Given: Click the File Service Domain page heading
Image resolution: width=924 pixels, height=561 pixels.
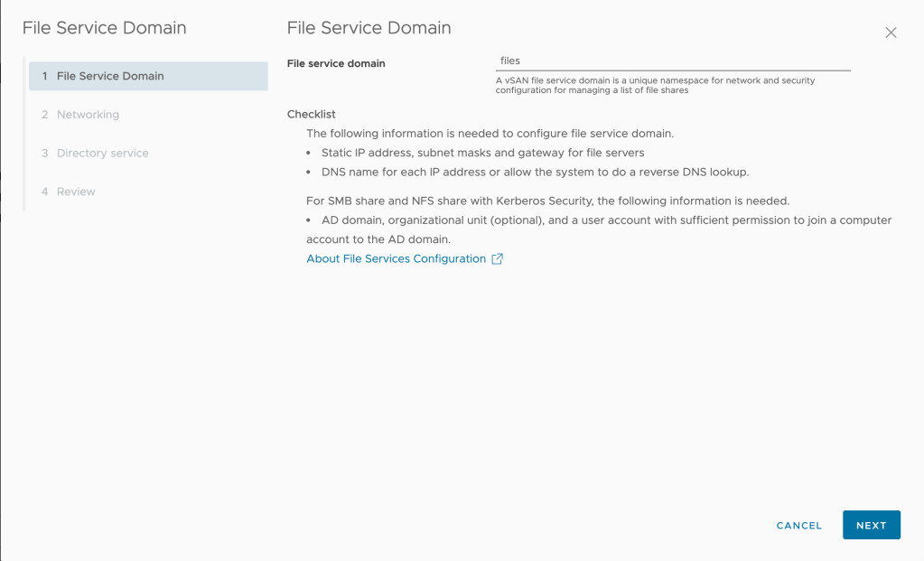Looking at the screenshot, I should click(369, 28).
